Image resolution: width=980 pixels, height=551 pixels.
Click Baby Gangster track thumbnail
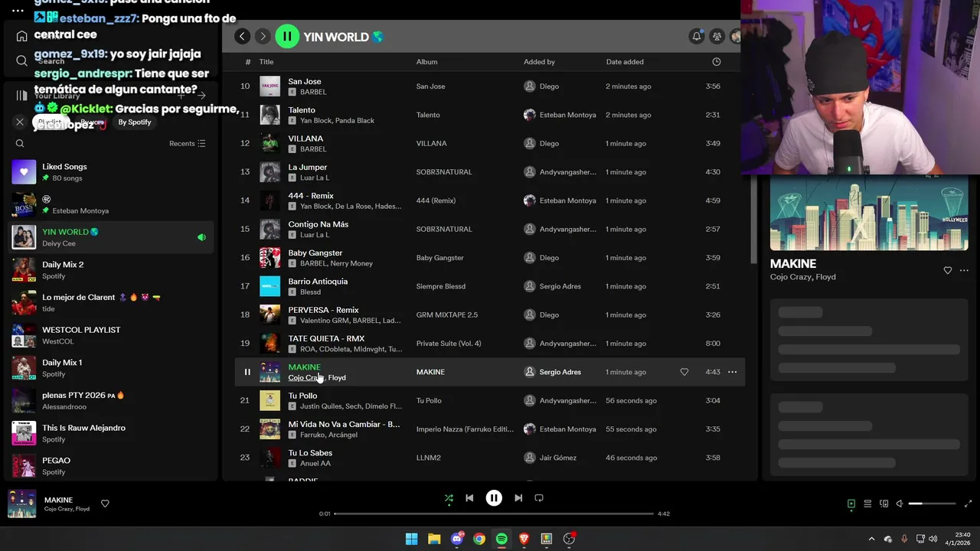(269, 258)
